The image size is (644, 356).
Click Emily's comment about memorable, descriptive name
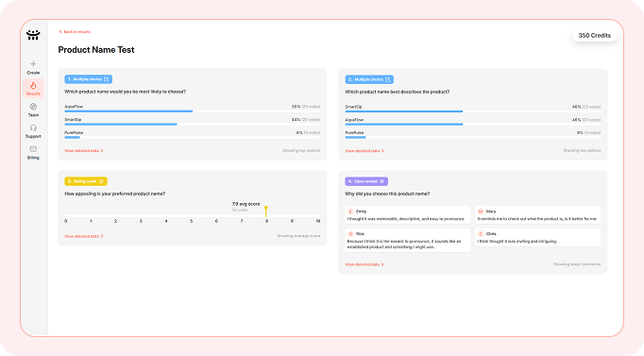(405, 219)
